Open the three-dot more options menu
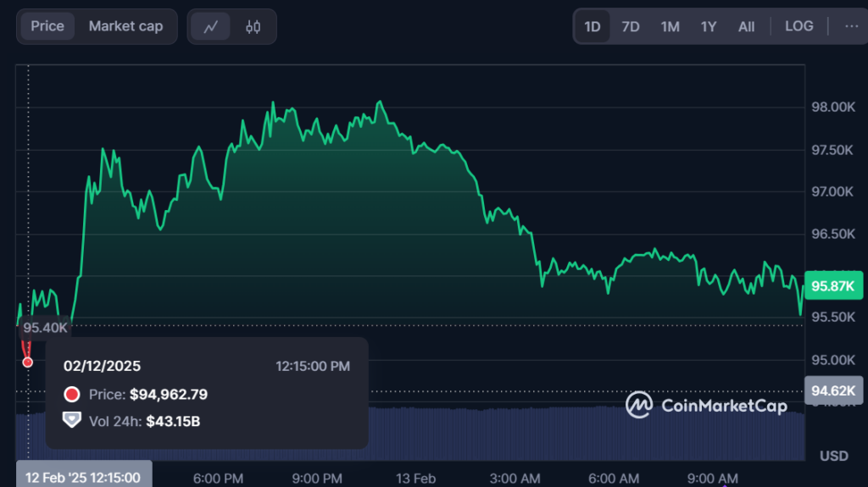This screenshot has height=487, width=868. 851,26
